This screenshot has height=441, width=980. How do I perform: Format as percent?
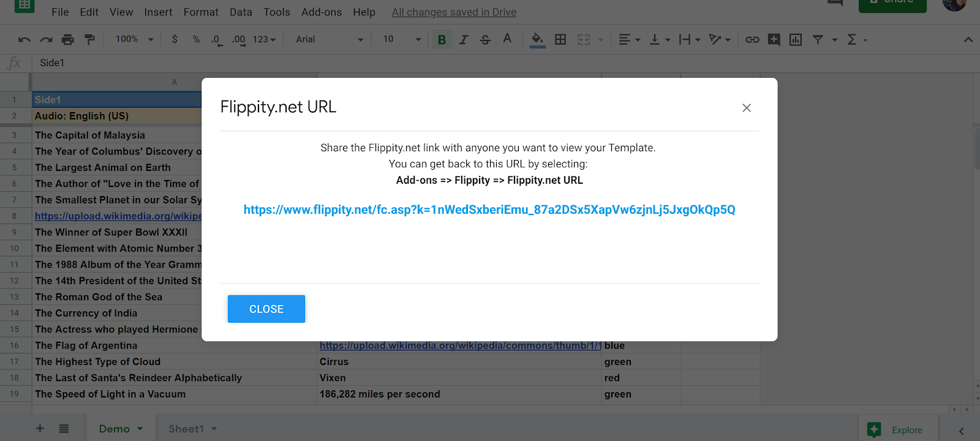(196, 39)
